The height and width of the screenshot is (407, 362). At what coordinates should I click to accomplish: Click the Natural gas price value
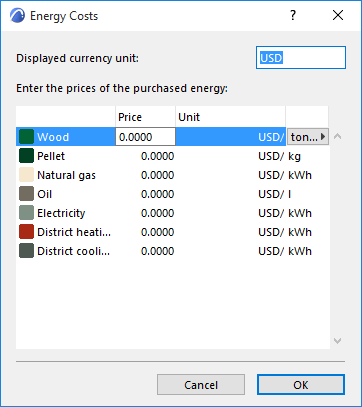pos(157,175)
